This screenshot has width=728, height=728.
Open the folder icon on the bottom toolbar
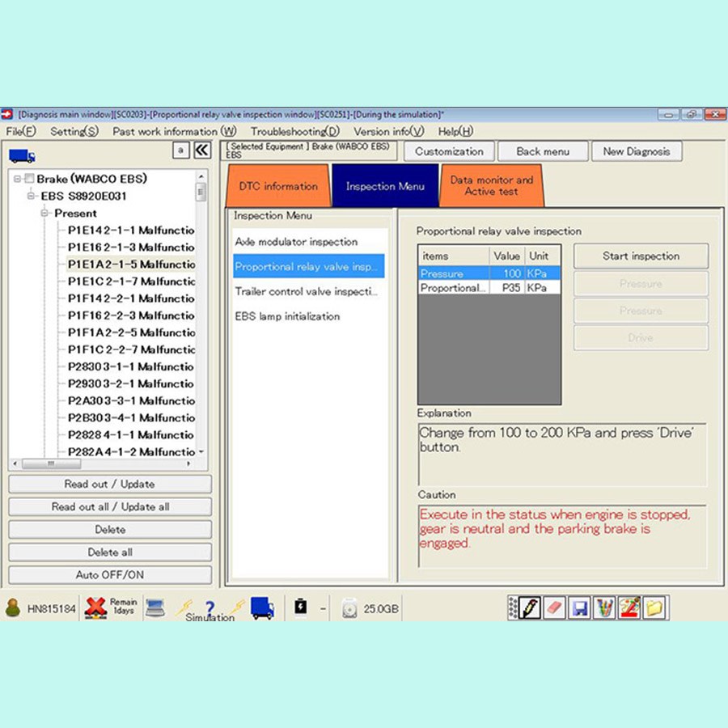click(x=654, y=607)
